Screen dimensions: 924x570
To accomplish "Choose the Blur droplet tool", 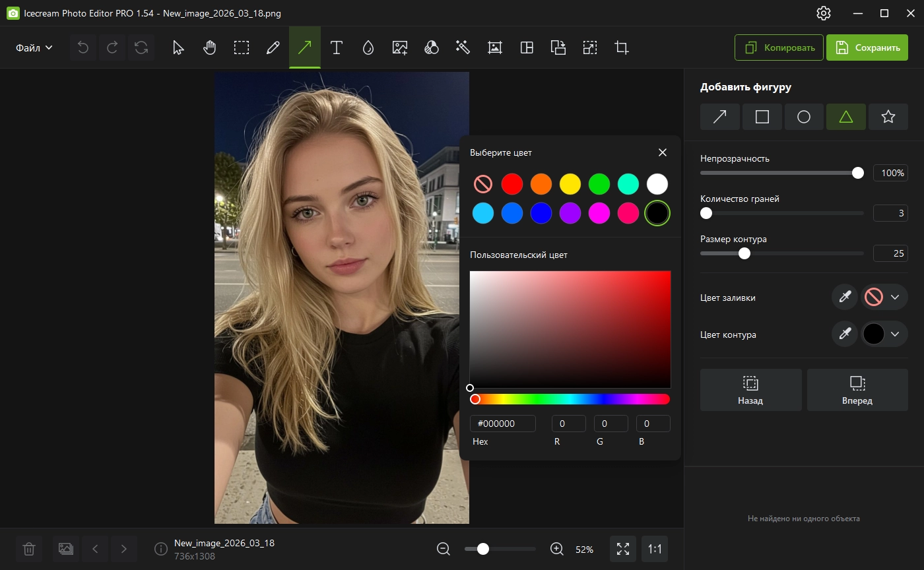I will pos(368,47).
